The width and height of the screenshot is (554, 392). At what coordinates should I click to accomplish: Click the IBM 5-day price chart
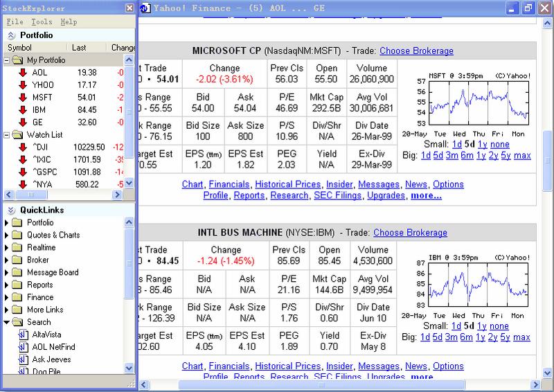(x=478, y=285)
